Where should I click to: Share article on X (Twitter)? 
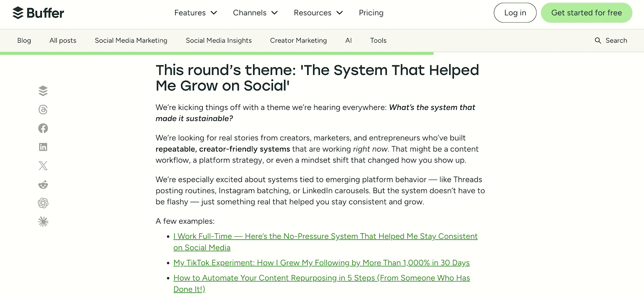tap(43, 166)
